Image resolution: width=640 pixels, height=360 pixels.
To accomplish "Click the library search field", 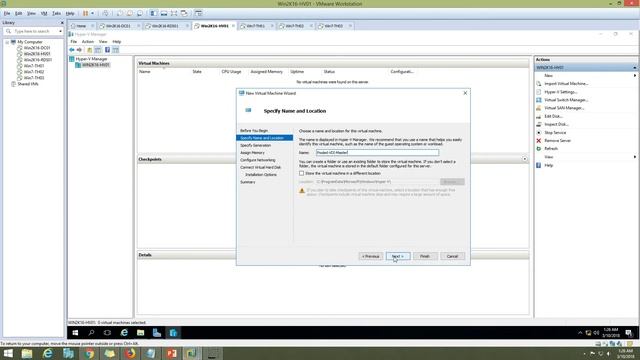I will 32,31.
